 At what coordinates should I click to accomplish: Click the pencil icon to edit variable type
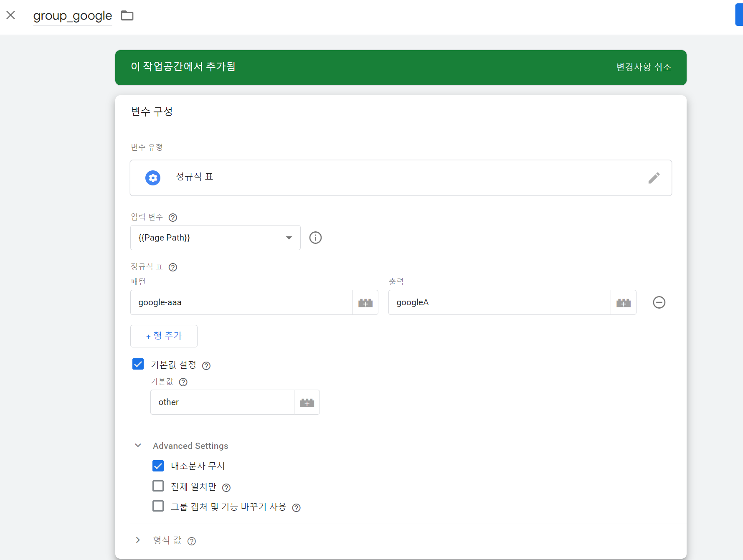click(x=654, y=178)
